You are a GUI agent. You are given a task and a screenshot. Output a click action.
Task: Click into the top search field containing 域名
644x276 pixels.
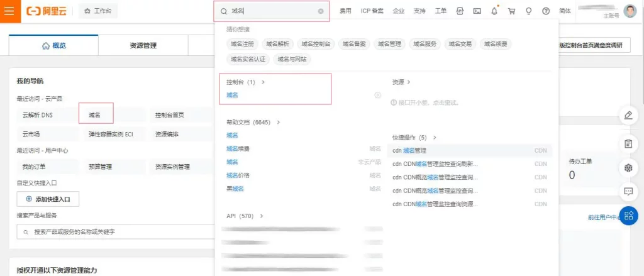click(272, 11)
